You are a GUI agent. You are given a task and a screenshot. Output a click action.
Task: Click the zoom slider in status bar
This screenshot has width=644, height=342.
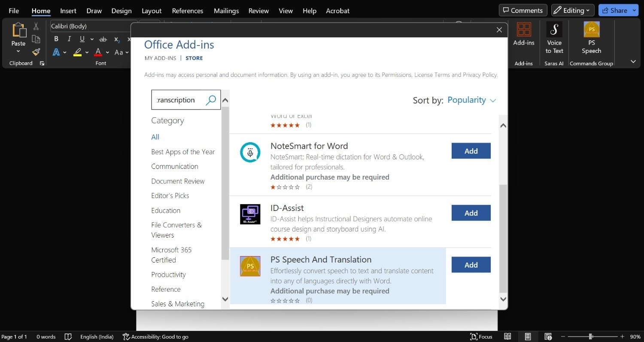[591, 336]
